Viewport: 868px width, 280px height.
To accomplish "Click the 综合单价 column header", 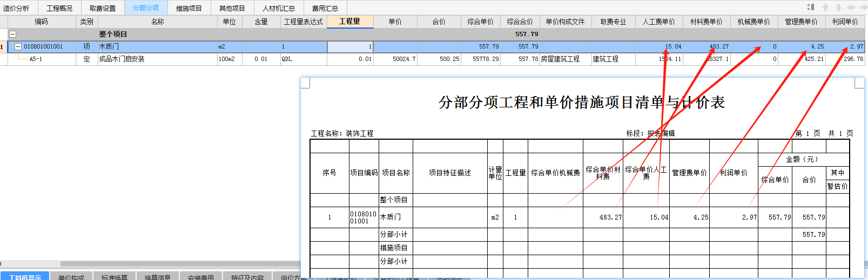I will 481,22.
